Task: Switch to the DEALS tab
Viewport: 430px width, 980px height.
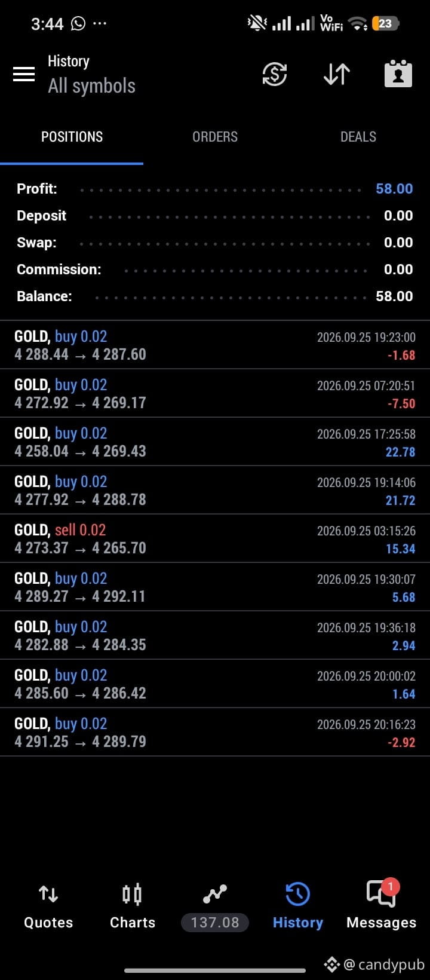Action: pyautogui.click(x=358, y=137)
